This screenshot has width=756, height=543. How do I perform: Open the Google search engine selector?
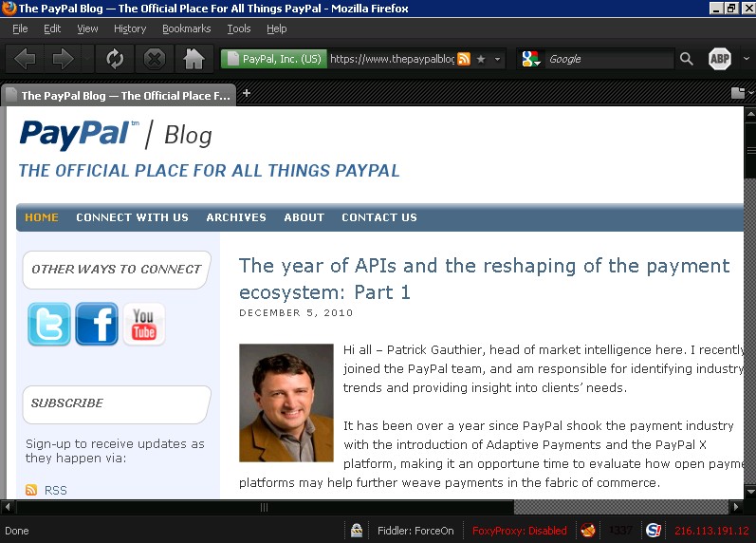pos(531,59)
